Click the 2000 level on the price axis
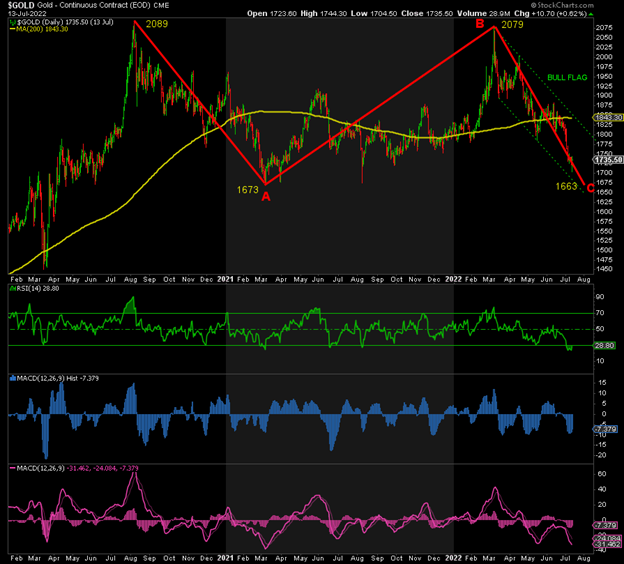Image resolution: width=624 pixels, height=564 pixels. (x=604, y=57)
